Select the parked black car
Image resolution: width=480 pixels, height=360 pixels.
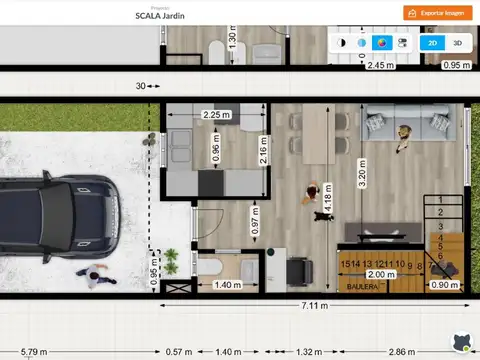pos(59,217)
